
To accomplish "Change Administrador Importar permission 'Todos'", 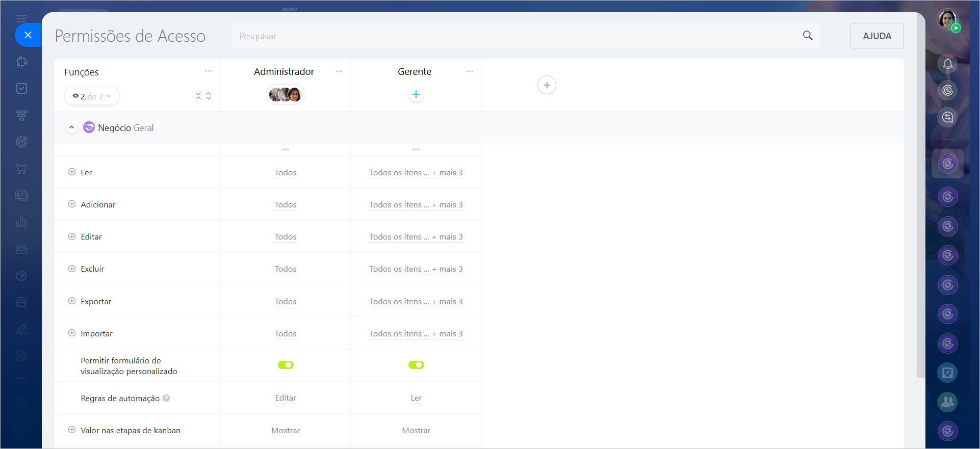I will tap(286, 334).
